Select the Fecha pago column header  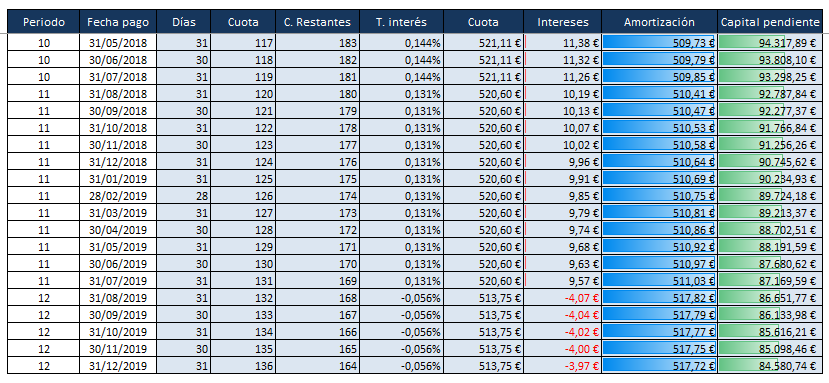coord(118,22)
